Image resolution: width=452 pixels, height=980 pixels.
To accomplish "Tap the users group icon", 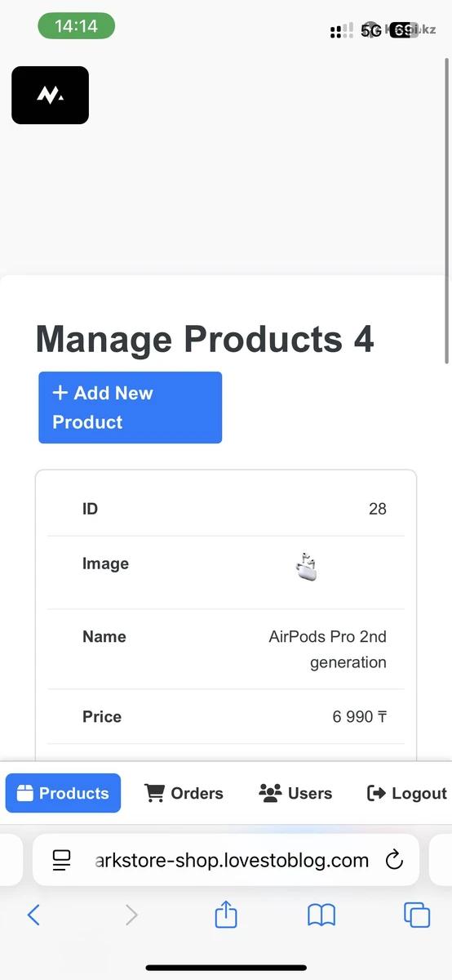I will pyautogui.click(x=270, y=792).
